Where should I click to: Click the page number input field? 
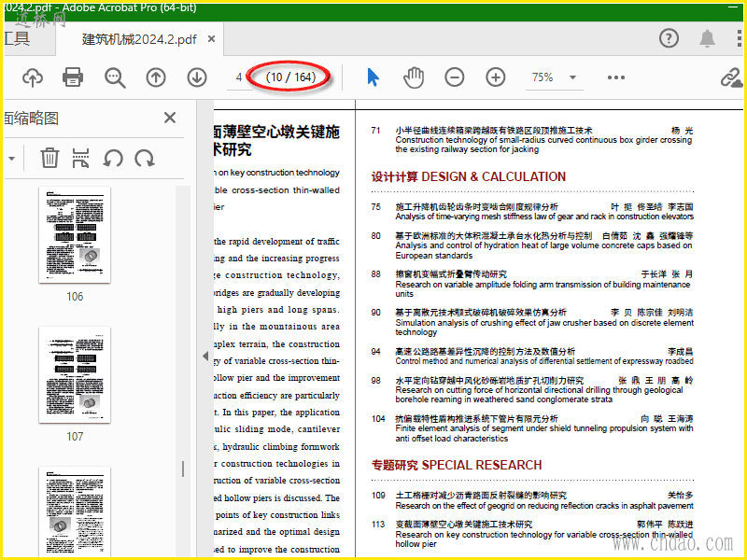coord(240,77)
